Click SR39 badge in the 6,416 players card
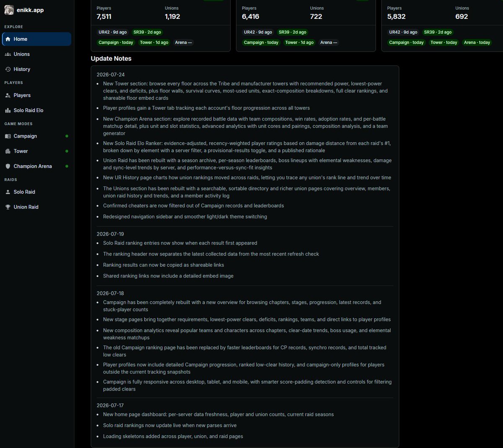 pyautogui.click(x=293, y=32)
